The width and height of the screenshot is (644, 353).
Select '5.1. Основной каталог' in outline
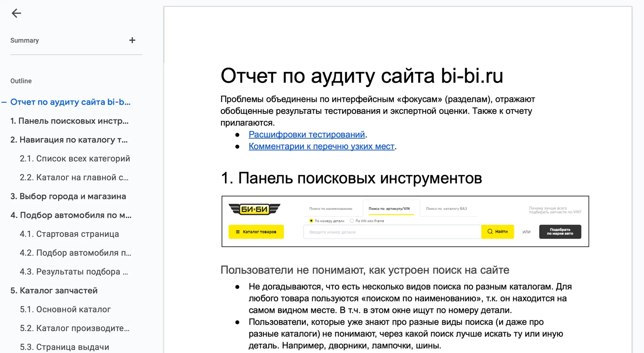(65, 309)
